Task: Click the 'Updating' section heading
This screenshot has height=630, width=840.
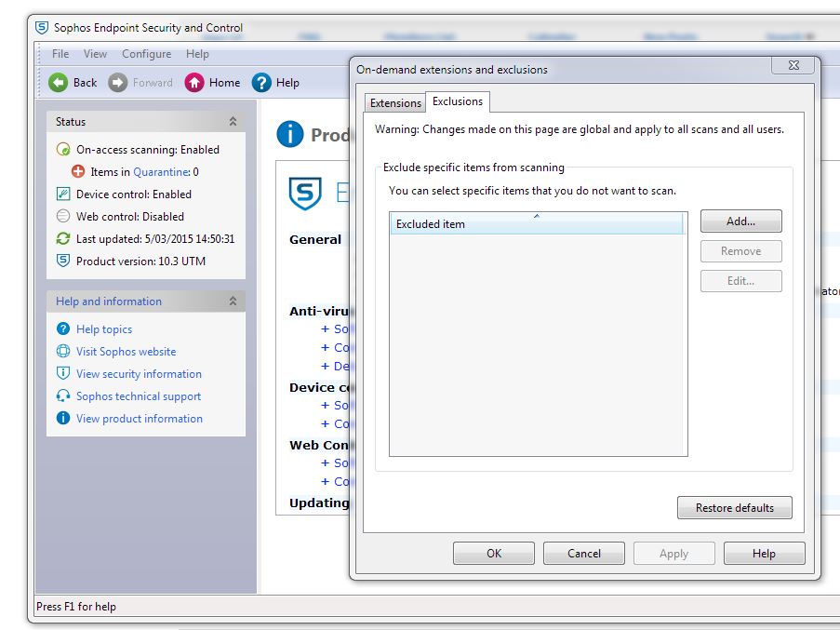Action: [319, 503]
